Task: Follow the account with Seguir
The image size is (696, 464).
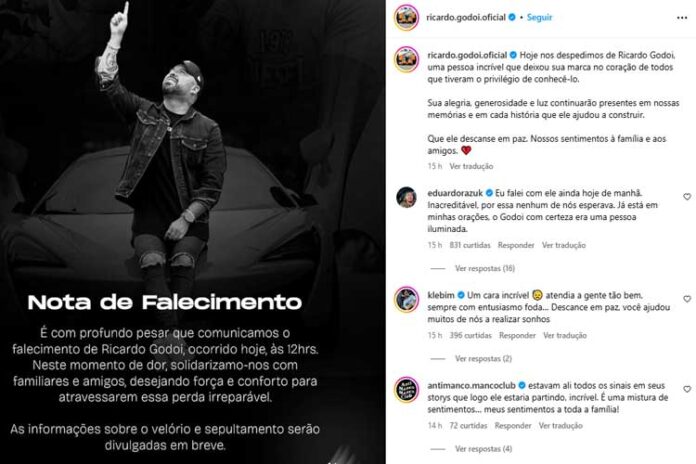Action: pyautogui.click(x=539, y=17)
